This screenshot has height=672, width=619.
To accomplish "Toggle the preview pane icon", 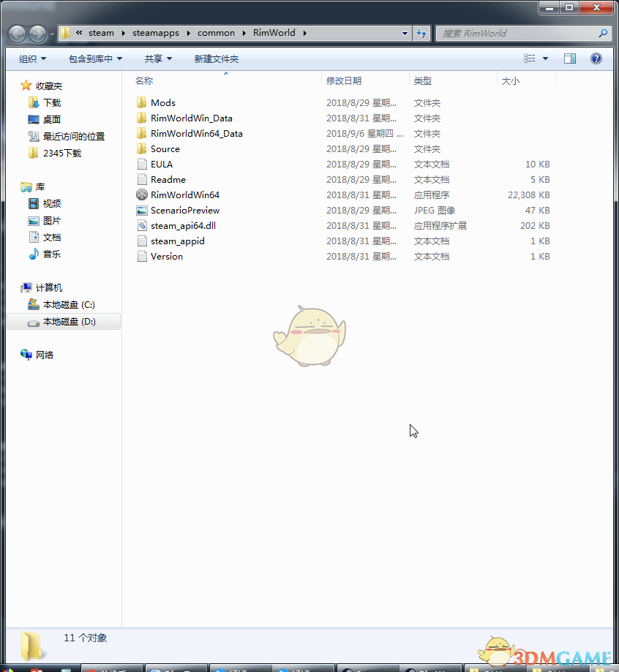I will (x=570, y=58).
